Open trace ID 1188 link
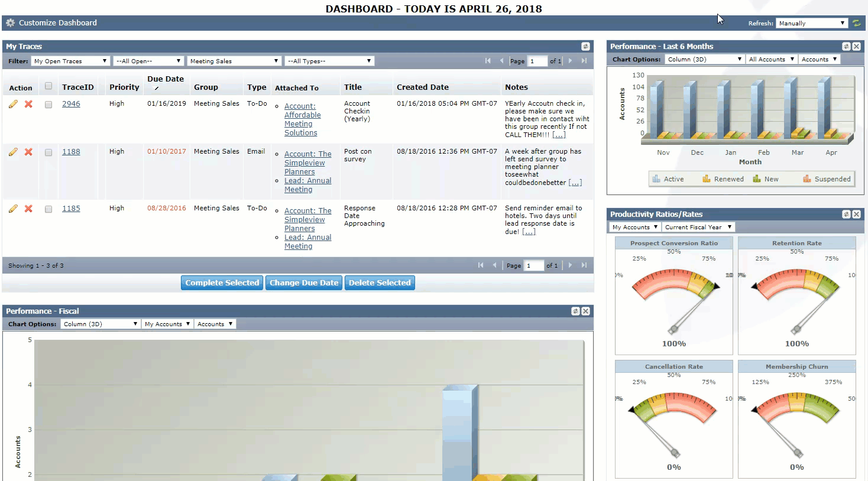Image resolution: width=868 pixels, height=481 pixels. point(71,152)
